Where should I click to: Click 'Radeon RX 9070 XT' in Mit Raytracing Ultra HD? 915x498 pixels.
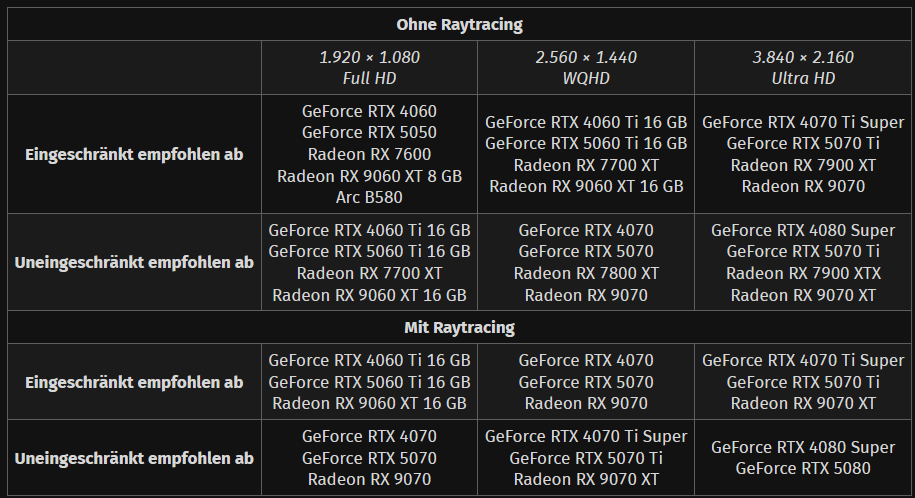(803, 403)
